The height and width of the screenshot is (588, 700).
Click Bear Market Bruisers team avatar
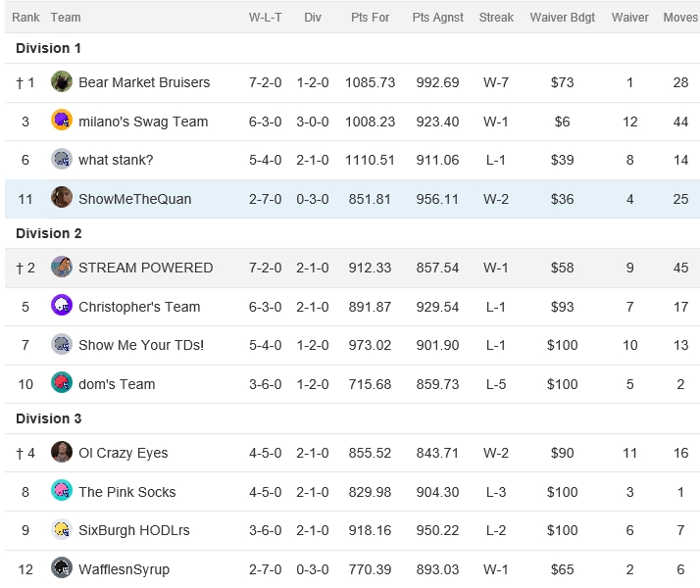pos(62,81)
